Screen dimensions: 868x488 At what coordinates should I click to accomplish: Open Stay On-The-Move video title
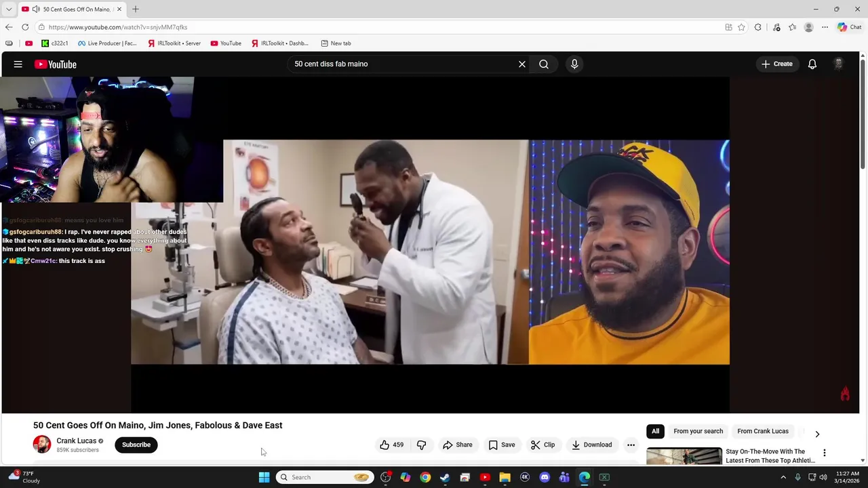770,456
